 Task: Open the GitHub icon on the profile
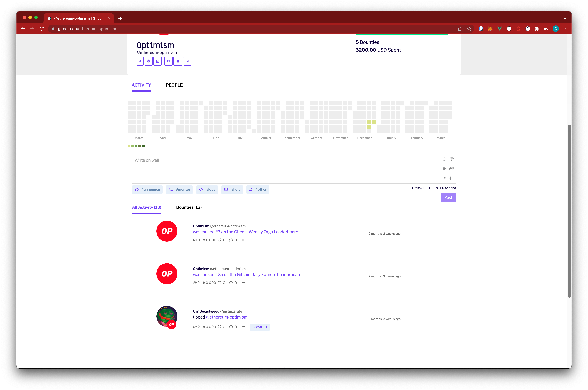169,61
